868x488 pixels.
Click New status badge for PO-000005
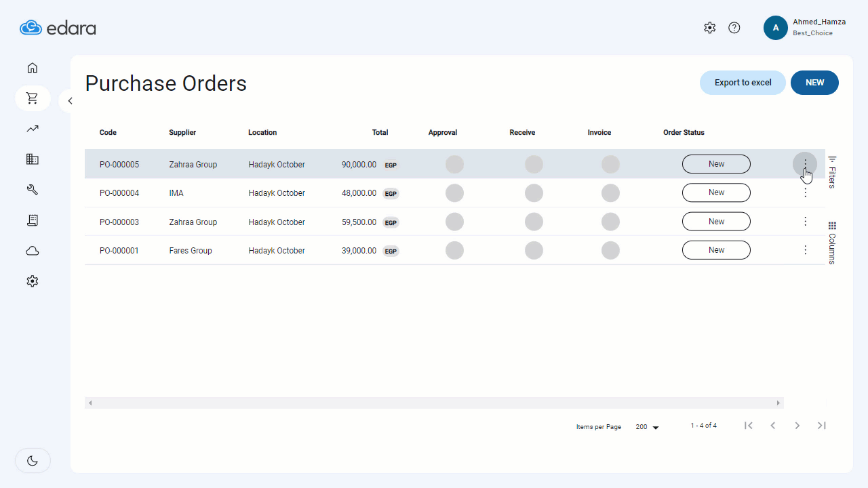click(x=716, y=164)
